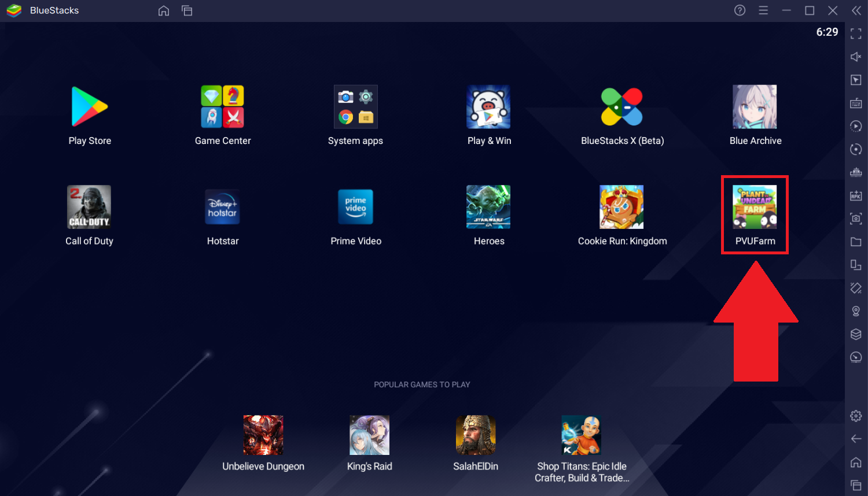The height and width of the screenshot is (496, 868).
Task: Open the Rotate screen control in the sidebar
Action: (x=856, y=149)
